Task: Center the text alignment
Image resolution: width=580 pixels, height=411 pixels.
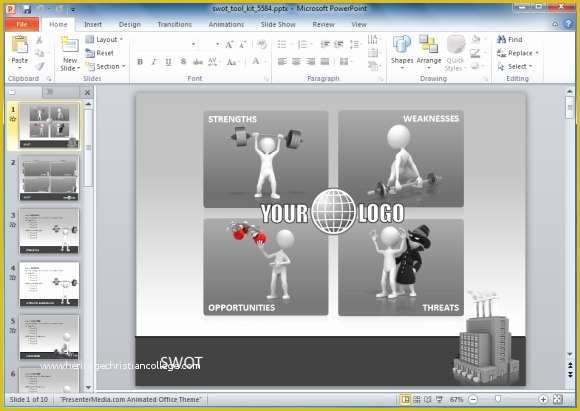Action: click(x=296, y=62)
